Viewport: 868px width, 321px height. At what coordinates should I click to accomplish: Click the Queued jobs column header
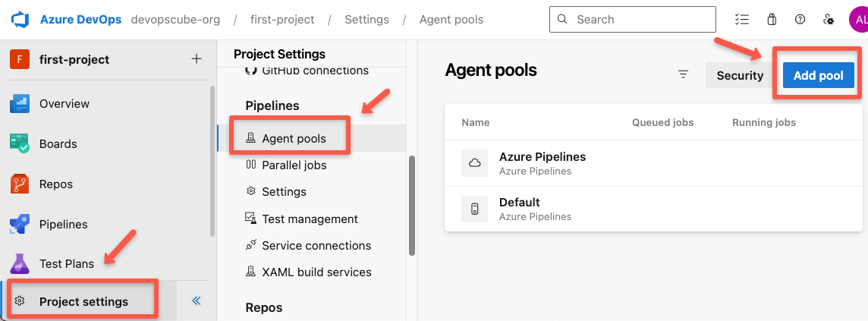coord(662,122)
